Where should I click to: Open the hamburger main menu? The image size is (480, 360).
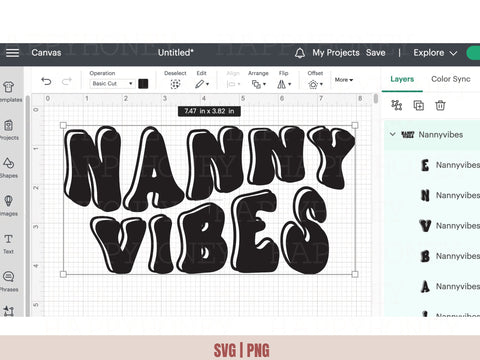pos(12,53)
